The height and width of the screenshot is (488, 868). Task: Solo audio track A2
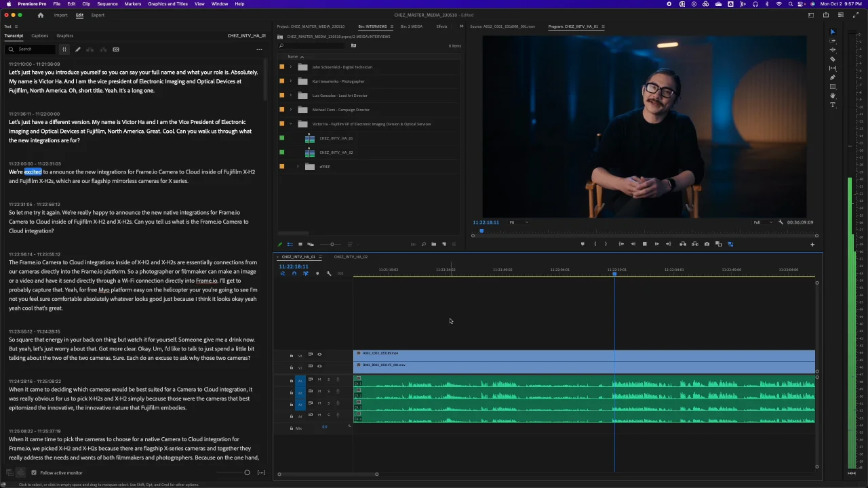(x=328, y=391)
